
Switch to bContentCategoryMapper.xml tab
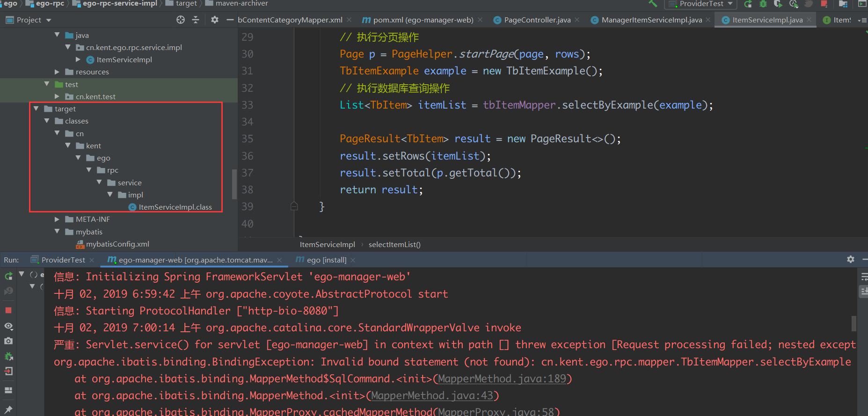click(x=290, y=20)
